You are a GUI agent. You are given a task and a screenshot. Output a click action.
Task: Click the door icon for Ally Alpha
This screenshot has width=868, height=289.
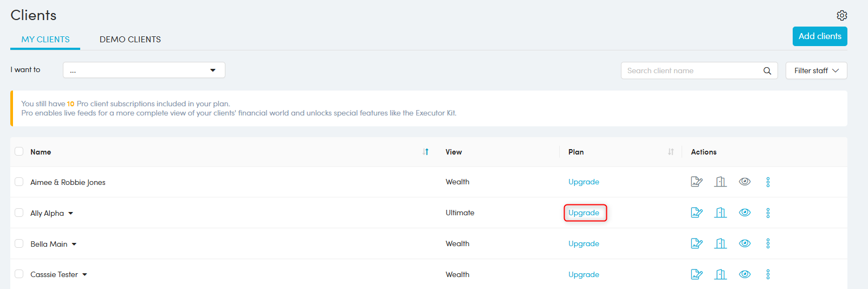click(x=720, y=213)
